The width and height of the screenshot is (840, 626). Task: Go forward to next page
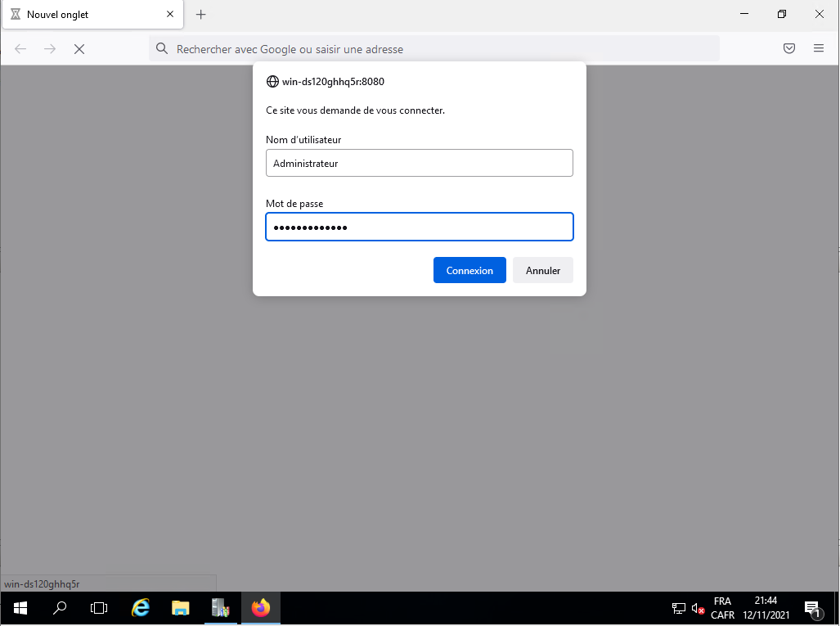(50, 49)
